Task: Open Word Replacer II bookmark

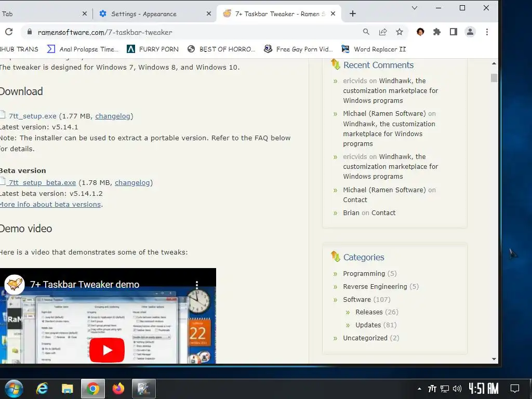Action: [374, 49]
